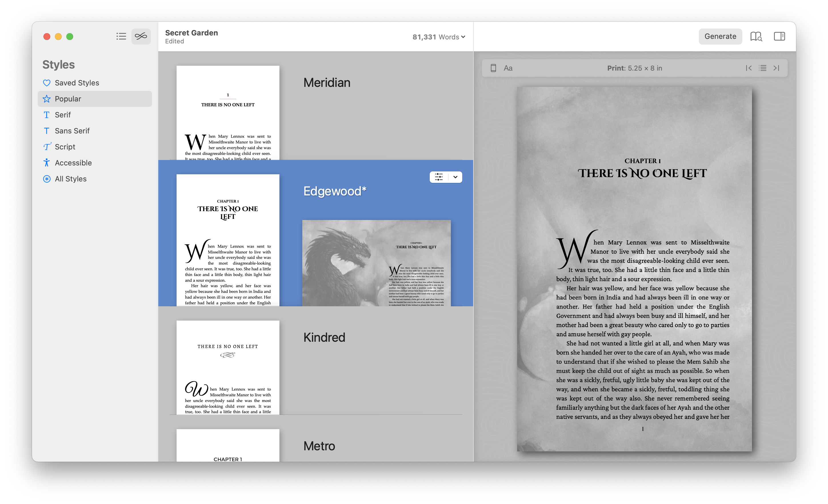Jump to the first page of the preview

click(x=748, y=68)
